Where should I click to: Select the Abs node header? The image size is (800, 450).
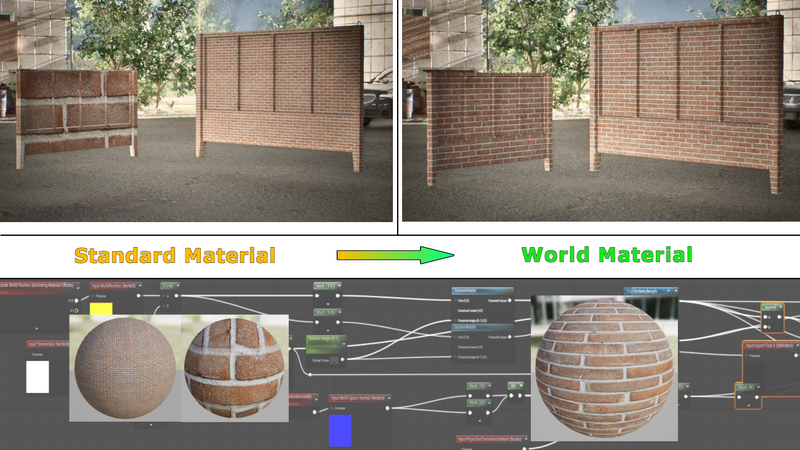coord(516,386)
